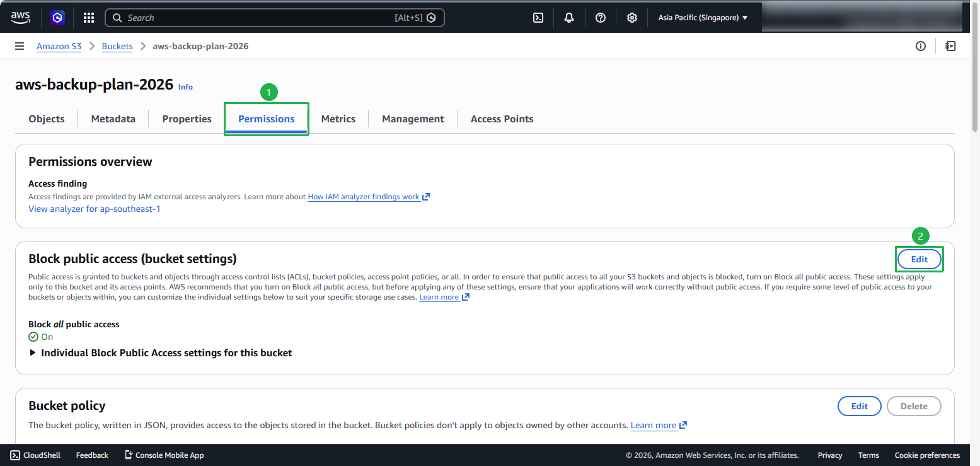
Task: Click the copyright 2026 Amazon Web Services text
Action: pyautogui.click(x=712, y=455)
